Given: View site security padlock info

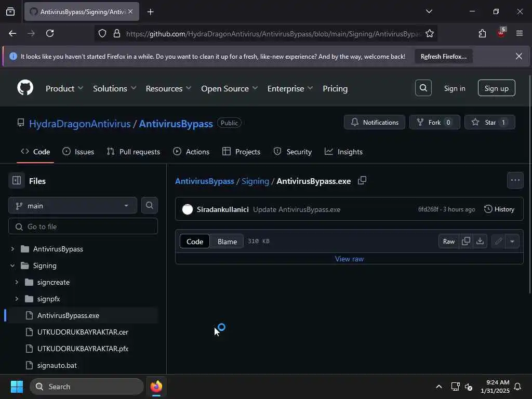Looking at the screenshot, I should click(x=117, y=34).
